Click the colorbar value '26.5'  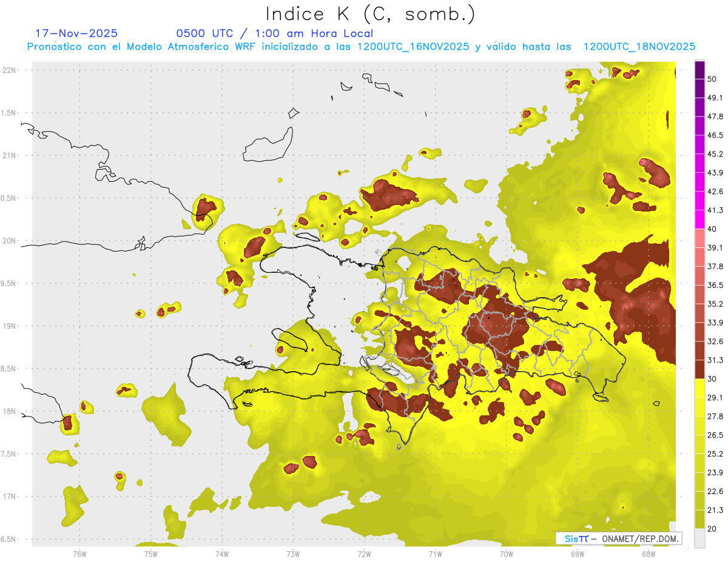(x=715, y=435)
